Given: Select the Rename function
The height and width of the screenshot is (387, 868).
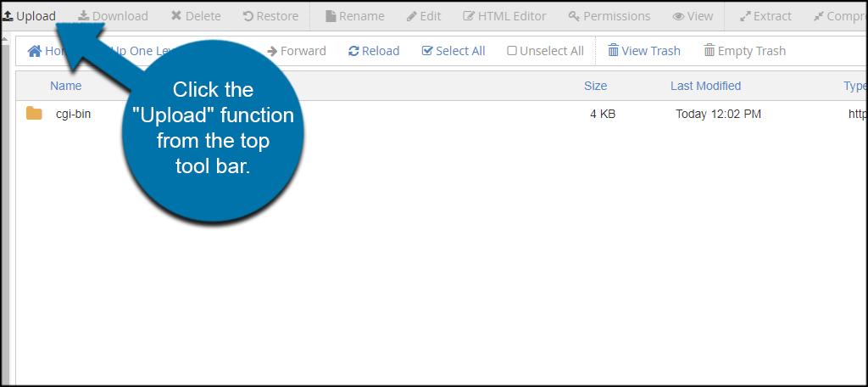Looking at the screenshot, I should [355, 17].
